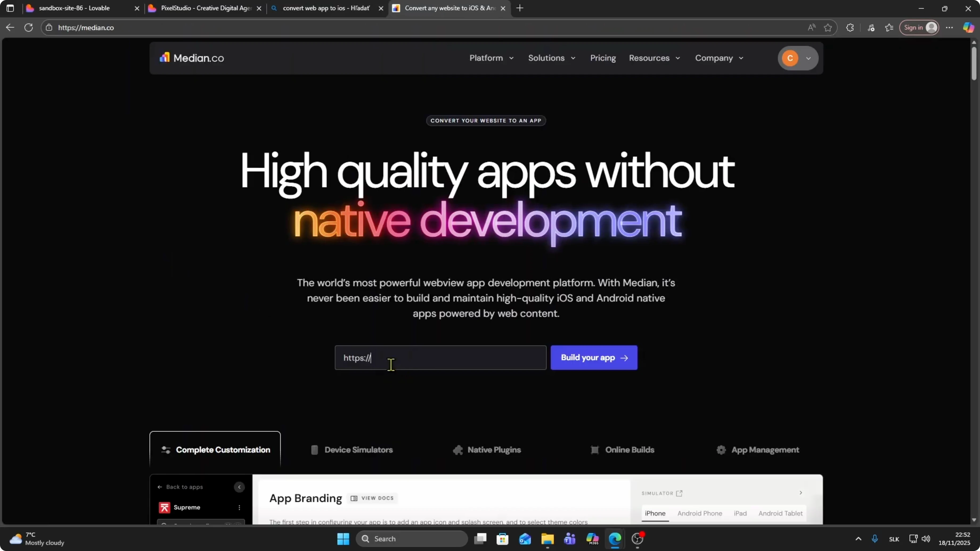Switch to the Native Plugins tab
Screen dimensions: 980x551
click(x=487, y=450)
